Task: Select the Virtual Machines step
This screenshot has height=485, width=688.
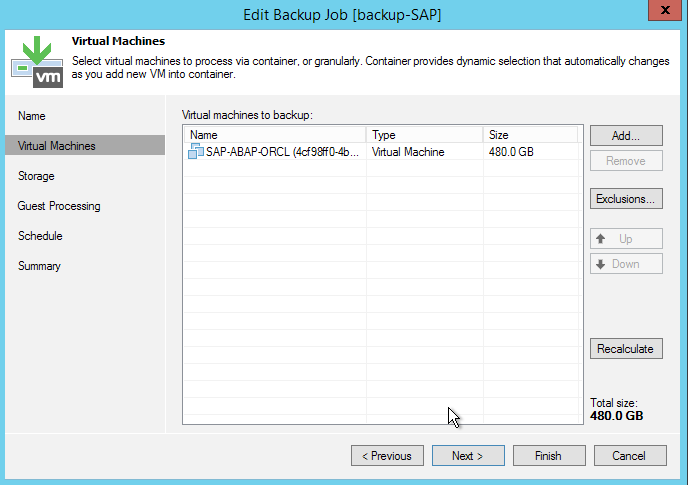Action: [x=85, y=145]
